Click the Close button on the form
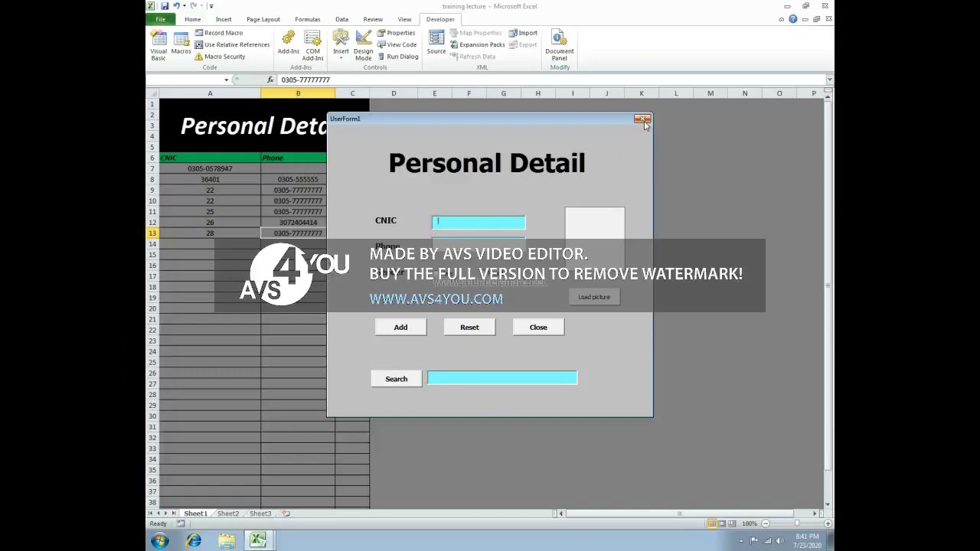The height and width of the screenshot is (551, 980). tap(538, 328)
